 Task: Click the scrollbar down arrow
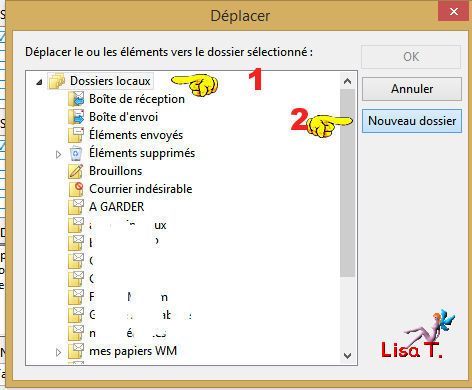[x=347, y=356]
